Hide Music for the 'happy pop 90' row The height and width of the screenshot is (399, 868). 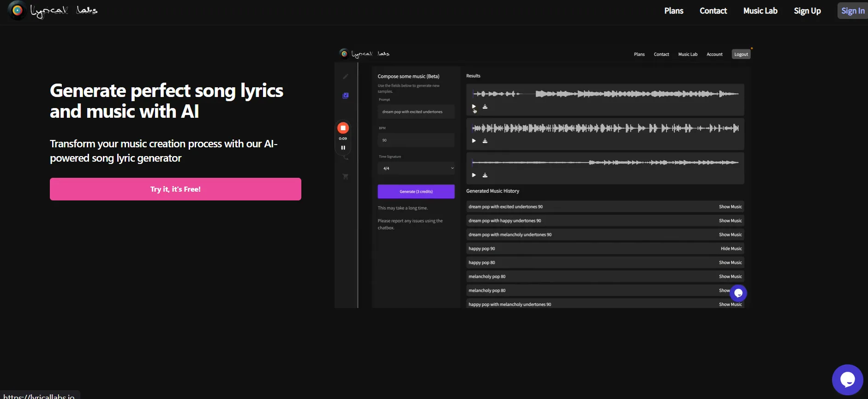click(731, 248)
